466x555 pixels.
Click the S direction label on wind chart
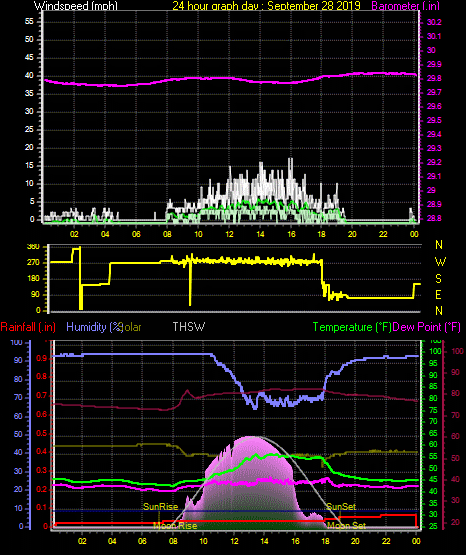tap(438, 279)
